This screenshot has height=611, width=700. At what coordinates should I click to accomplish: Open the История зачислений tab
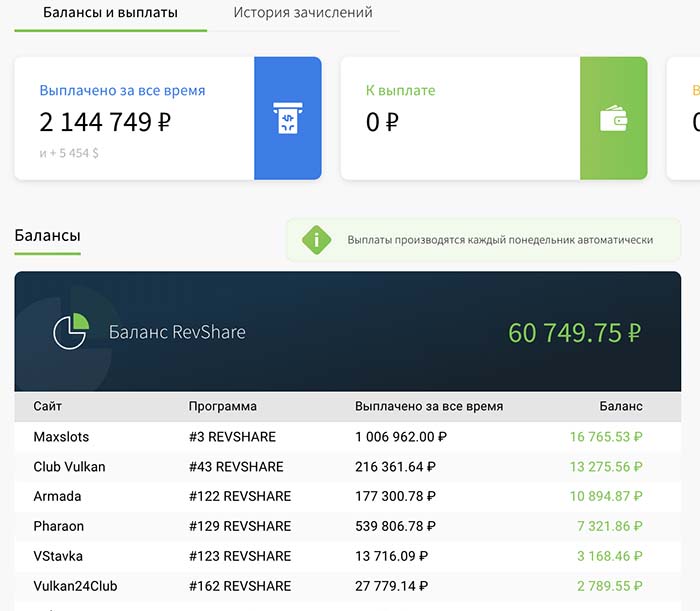point(303,13)
